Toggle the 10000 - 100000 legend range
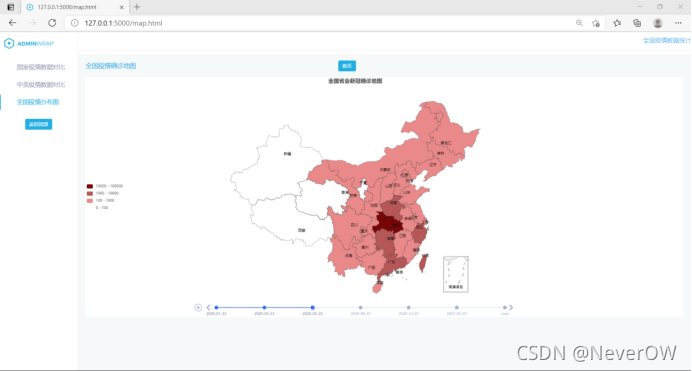The height and width of the screenshot is (371, 692). tap(105, 186)
